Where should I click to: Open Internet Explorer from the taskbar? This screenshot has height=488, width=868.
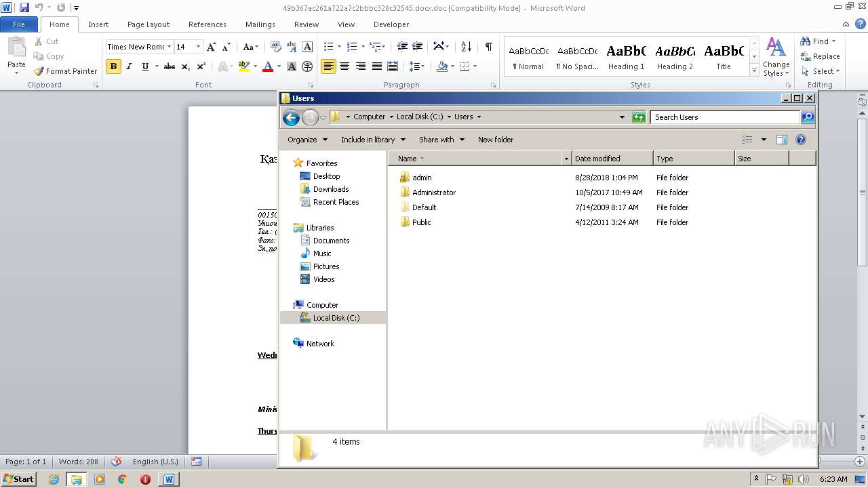(x=54, y=479)
